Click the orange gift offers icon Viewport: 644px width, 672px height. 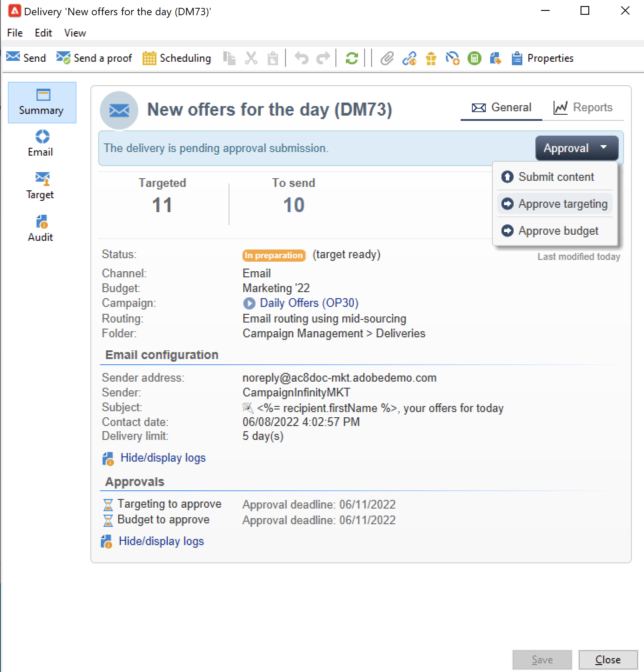coord(431,58)
